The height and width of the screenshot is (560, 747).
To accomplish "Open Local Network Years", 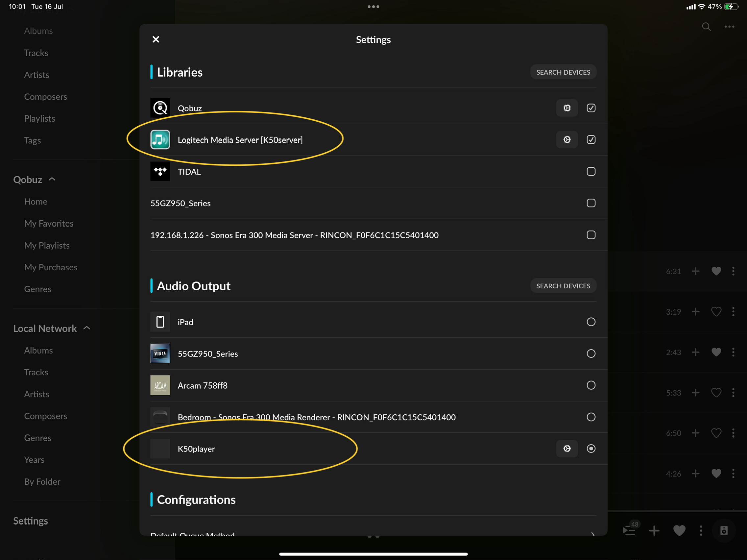I will click(x=34, y=460).
